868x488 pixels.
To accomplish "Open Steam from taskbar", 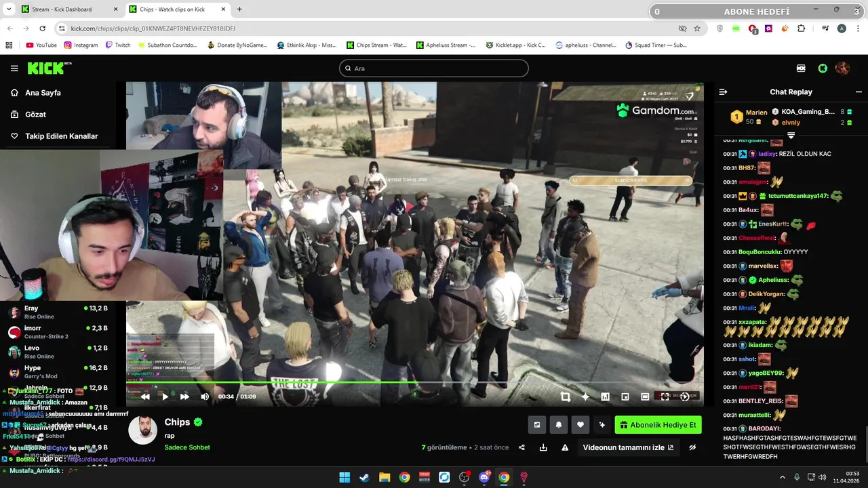I will click(364, 477).
